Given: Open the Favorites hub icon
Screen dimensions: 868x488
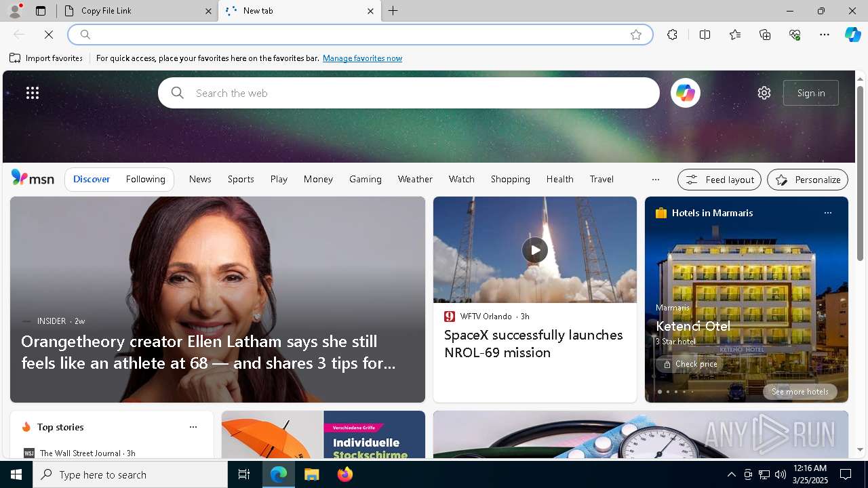Looking at the screenshot, I should click(x=735, y=35).
